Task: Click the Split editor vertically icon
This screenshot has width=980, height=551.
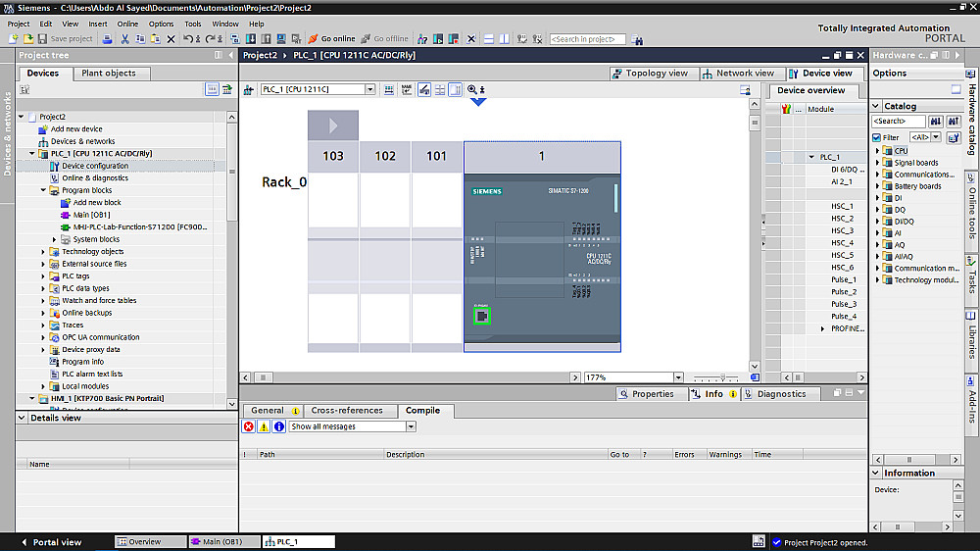Action: pyautogui.click(x=504, y=39)
